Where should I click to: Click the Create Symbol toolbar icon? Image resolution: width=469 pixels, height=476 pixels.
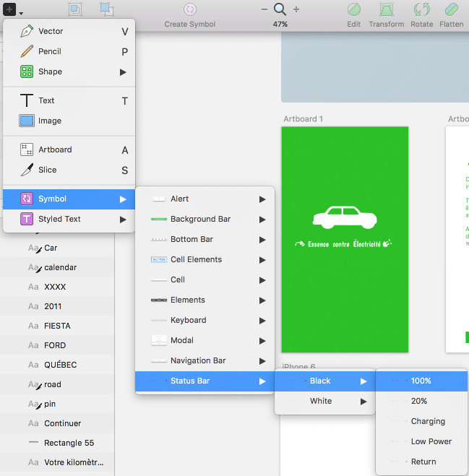190,10
